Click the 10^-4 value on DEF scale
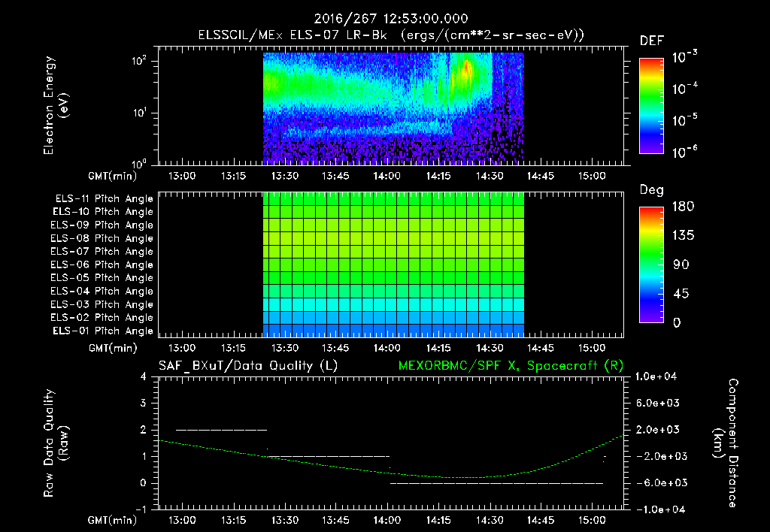 tap(684, 89)
